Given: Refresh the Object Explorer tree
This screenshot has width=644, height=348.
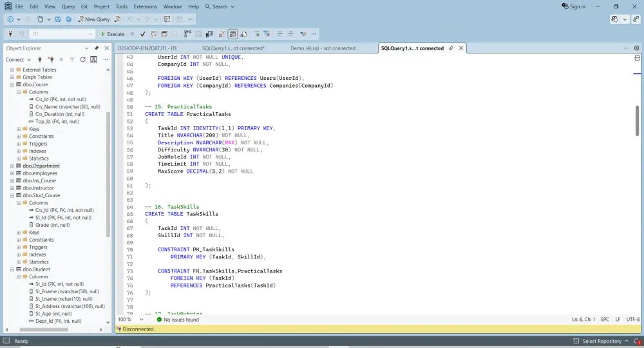Looking at the screenshot, I should tap(82, 59).
